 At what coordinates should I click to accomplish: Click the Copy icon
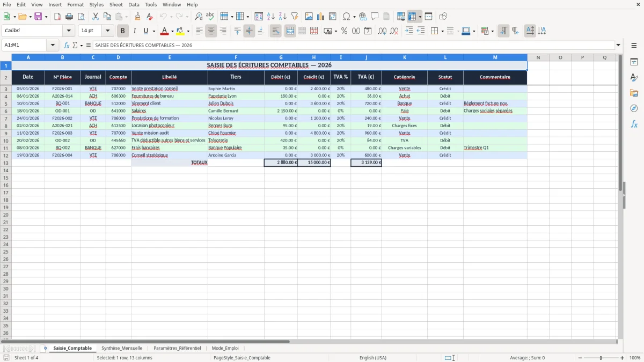click(107, 17)
